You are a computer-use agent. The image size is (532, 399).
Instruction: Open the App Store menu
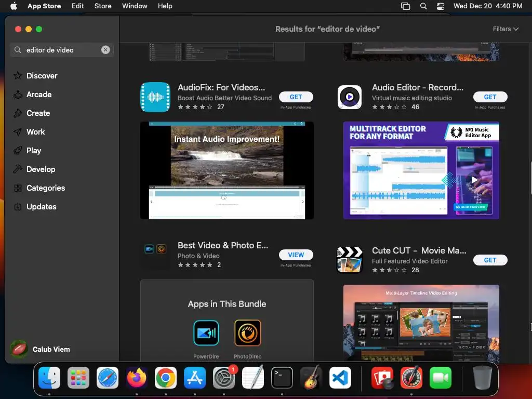tap(44, 6)
